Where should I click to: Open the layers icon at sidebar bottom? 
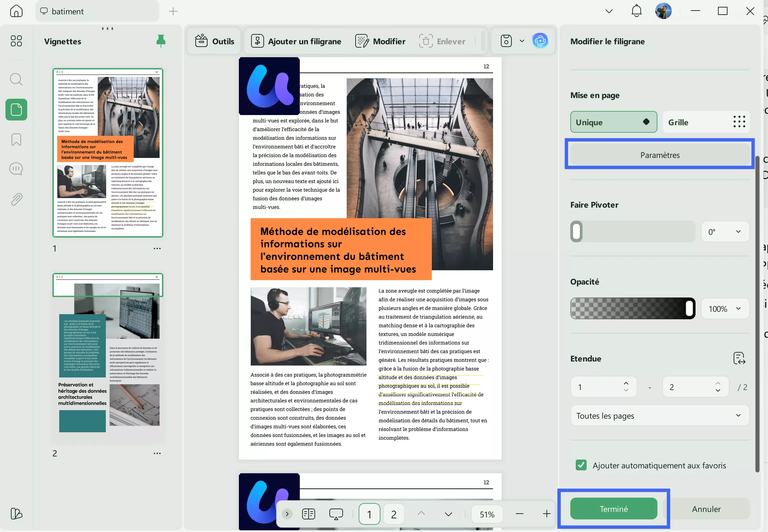16,513
